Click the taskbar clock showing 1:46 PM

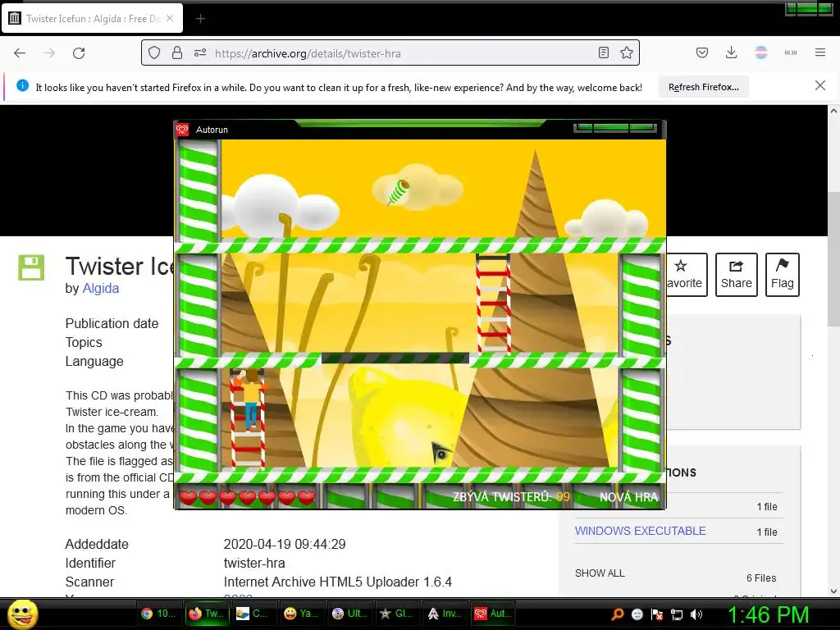(x=768, y=614)
